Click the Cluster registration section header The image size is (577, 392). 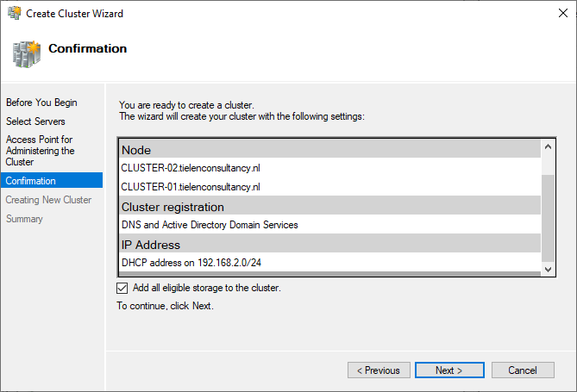330,207
